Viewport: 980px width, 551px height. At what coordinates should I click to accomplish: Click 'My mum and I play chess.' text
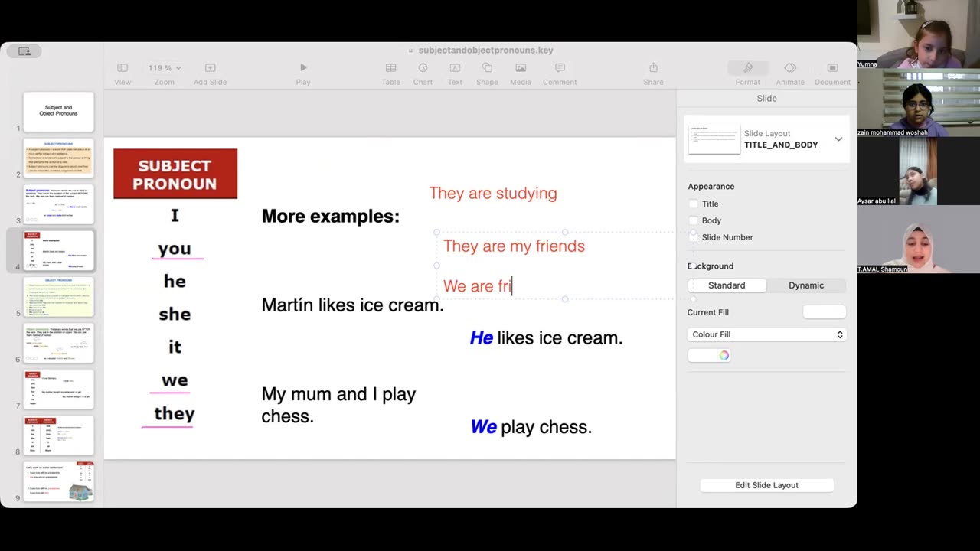338,405
